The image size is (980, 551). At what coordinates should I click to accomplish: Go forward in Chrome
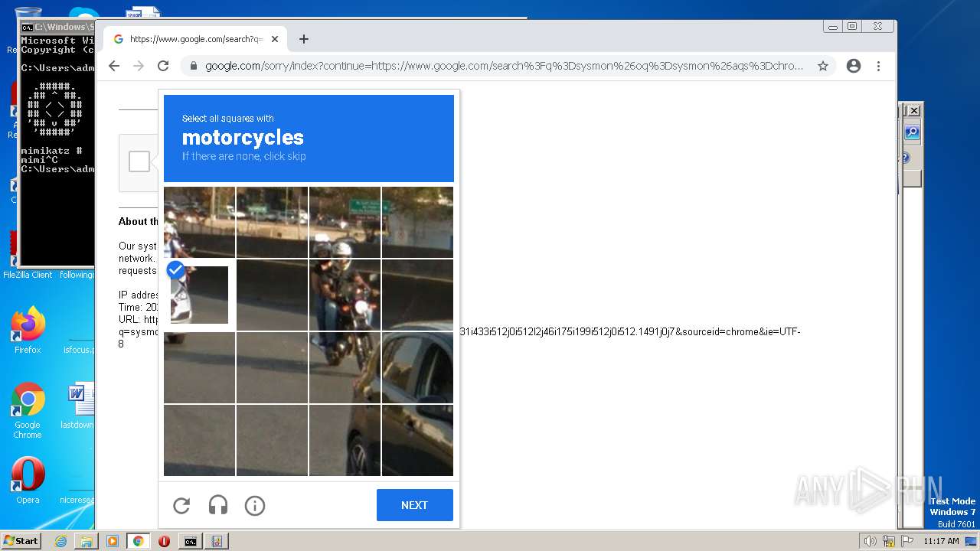pos(139,66)
